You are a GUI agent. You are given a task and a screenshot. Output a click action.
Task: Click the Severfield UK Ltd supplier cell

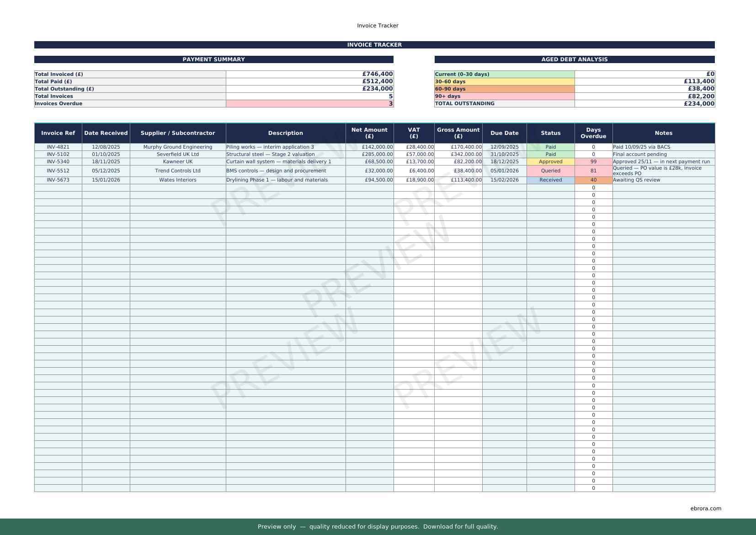(177, 154)
